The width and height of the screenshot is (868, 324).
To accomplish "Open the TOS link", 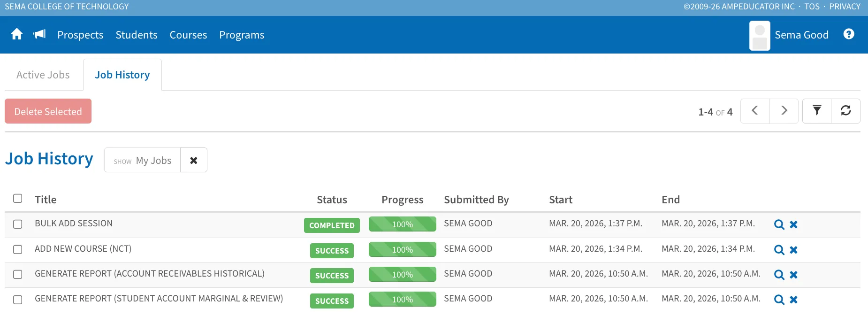I will pyautogui.click(x=812, y=7).
